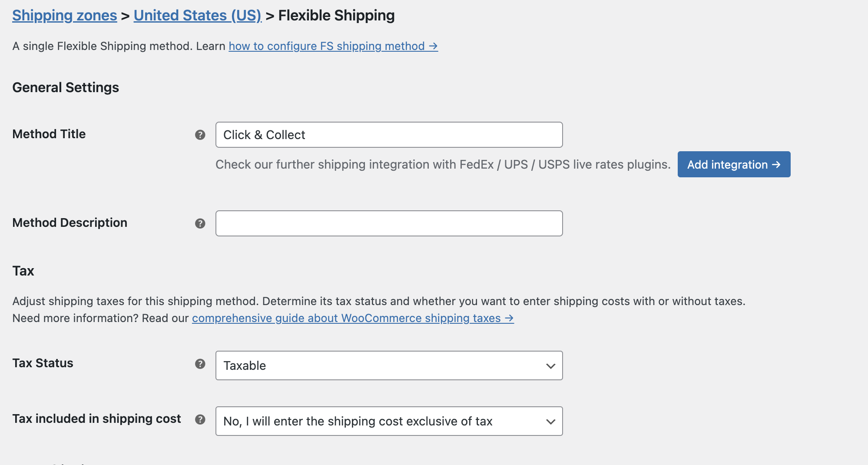Open the Tax Status dropdown
Screen dimensions: 868x465
coord(389,365)
